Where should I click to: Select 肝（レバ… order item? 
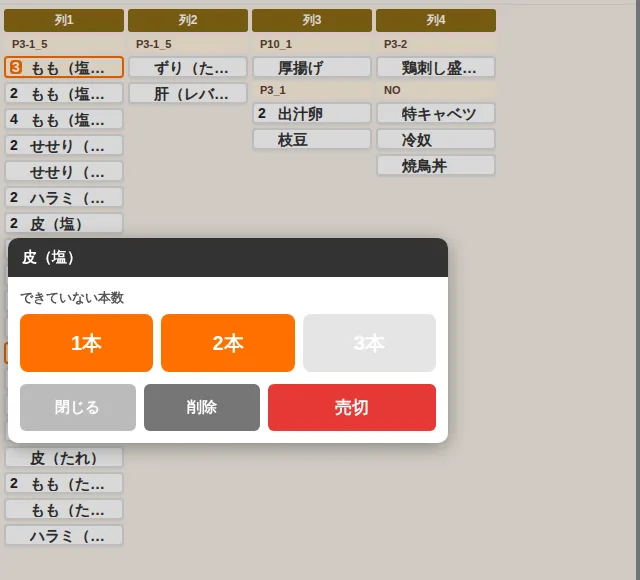(188, 93)
